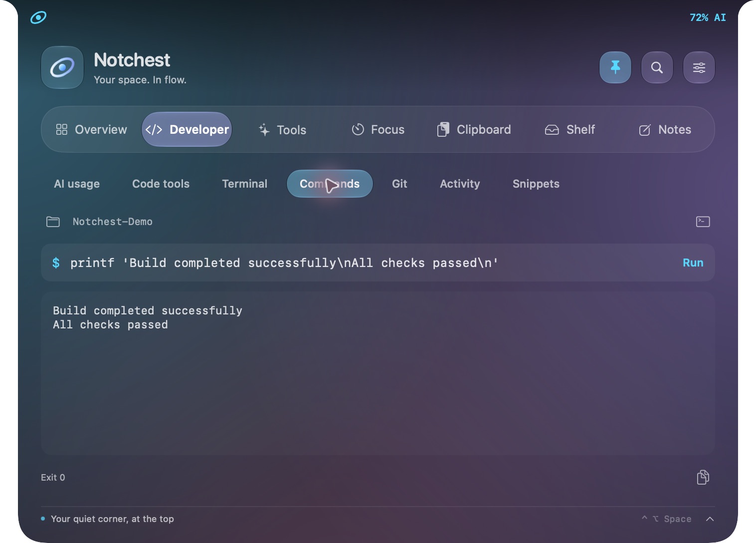Click the Notchest-Demo directory name
756x543 pixels.
click(113, 222)
